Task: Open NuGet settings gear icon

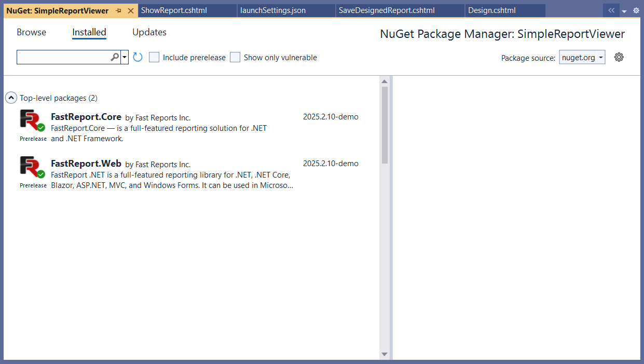Action: [619, 57]
